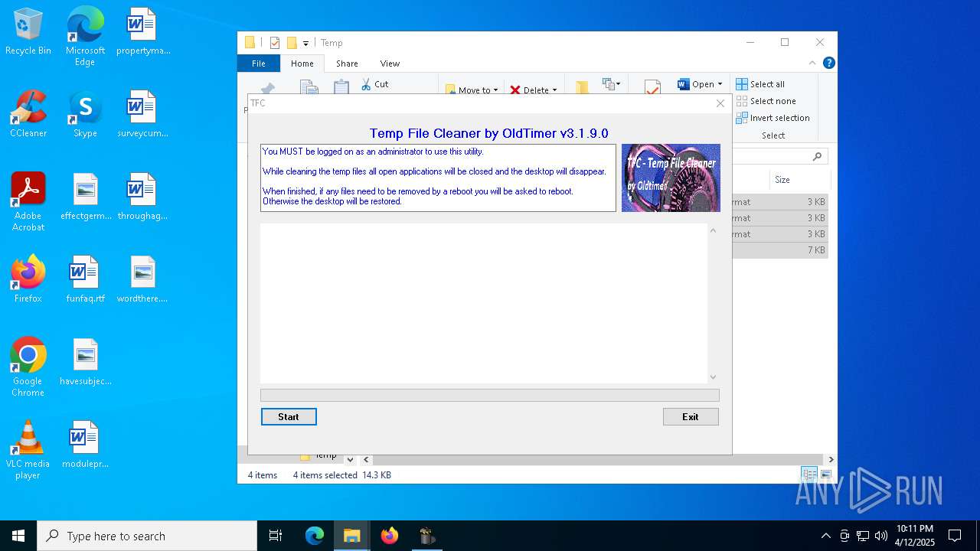Click the TFC progress bar
The width and height of the screenshot is (980, 551).
(x=490, y=395)
